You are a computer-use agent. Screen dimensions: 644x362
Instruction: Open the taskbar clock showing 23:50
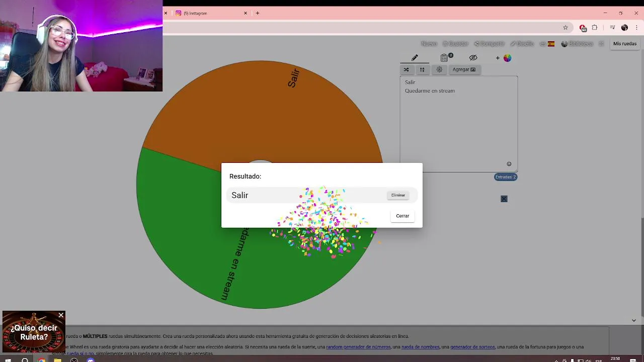click(615, 359)
